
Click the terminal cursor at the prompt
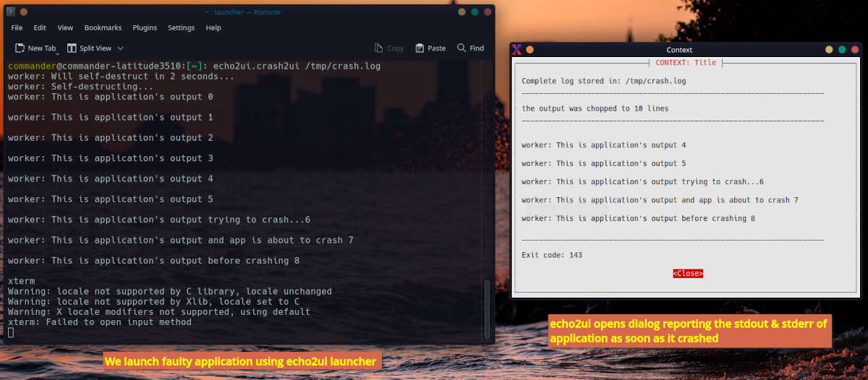click(11, 332)
